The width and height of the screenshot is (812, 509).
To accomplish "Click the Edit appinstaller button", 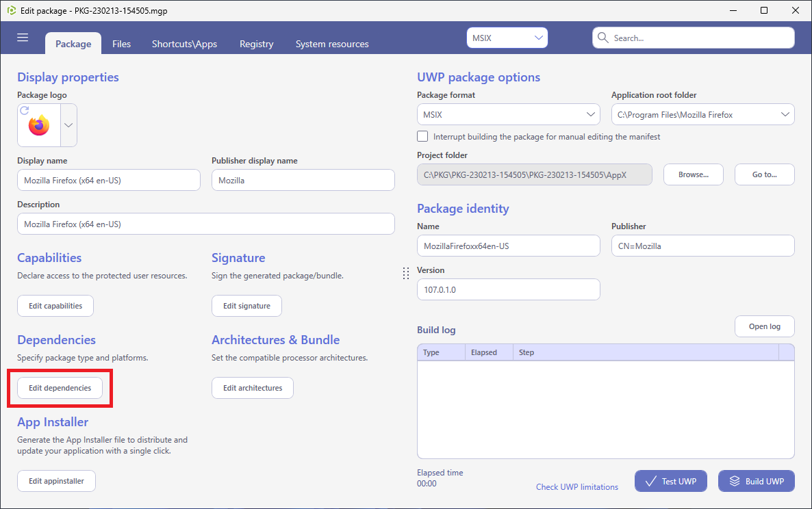I will [x=56, y=481].
